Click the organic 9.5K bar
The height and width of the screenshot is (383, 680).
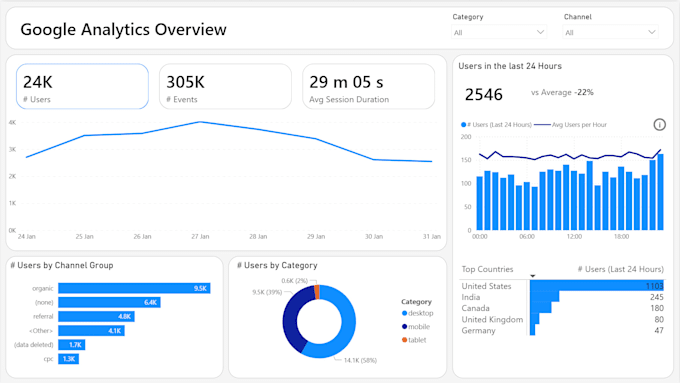click(x=134, y=288)
